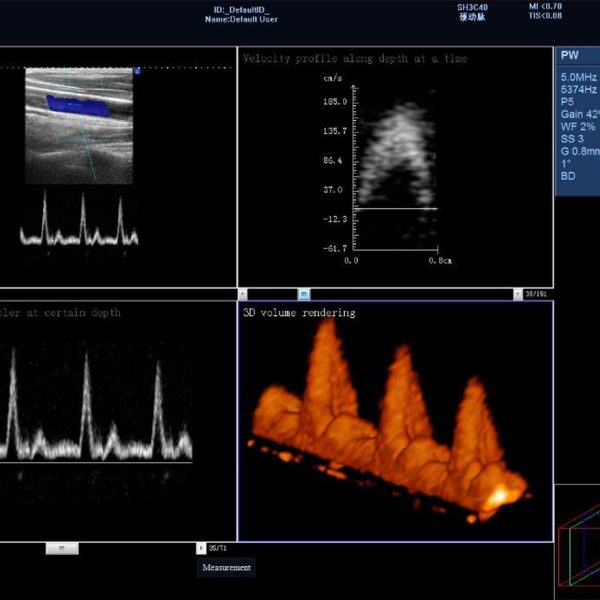
Task: Click right arrow of Doppler panel scrollbar
Action: (x=200, y=548)
